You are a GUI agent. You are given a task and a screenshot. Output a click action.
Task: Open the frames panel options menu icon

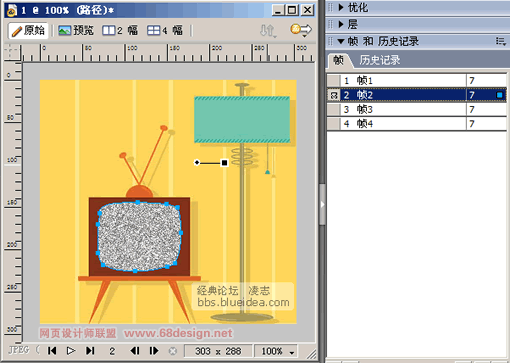pyautogui.click(x=501, y=41)
